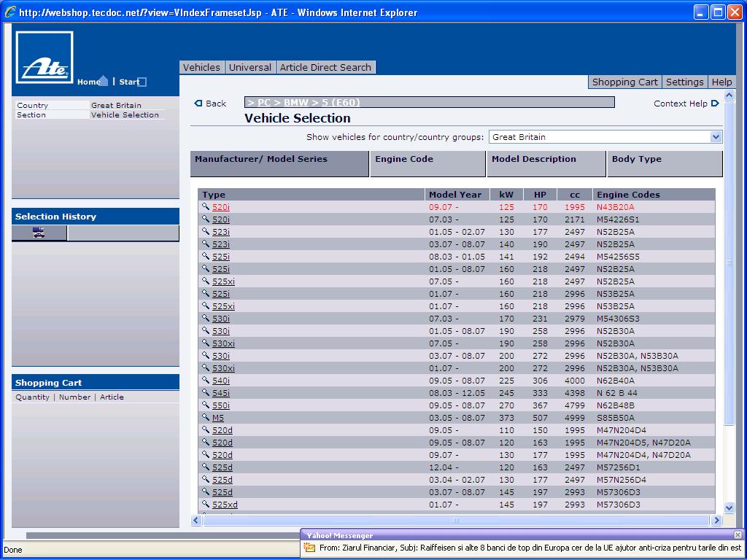The image size is (747, 560).
Task: Open the 530i 200 kW link
Action: 220,356
